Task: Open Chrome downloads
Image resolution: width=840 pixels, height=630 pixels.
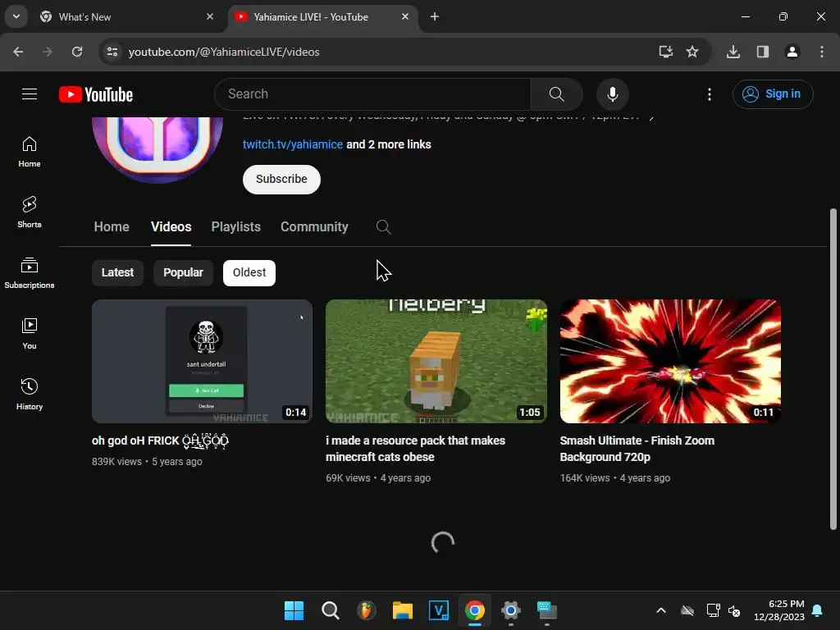Action: (x=733, y=52)
